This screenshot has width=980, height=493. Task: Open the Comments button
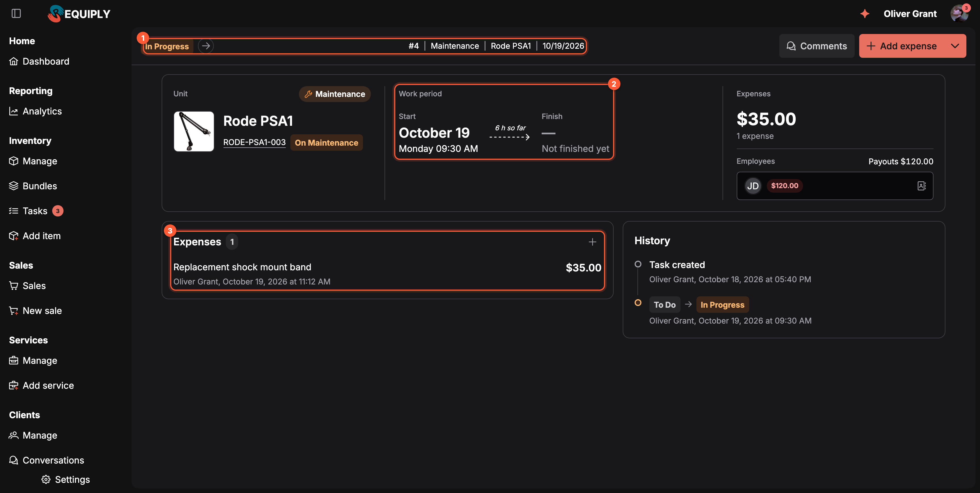point(817,46)
